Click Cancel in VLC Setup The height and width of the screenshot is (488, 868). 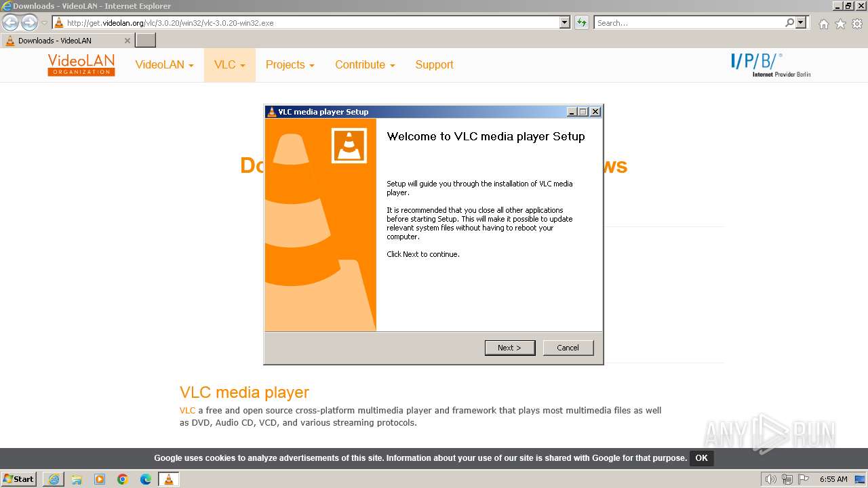coord(568,348)
